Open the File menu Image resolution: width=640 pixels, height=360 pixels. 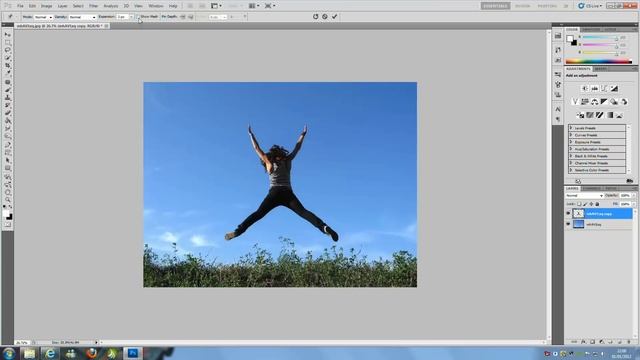pyautogui.click(x=20, y=6)
